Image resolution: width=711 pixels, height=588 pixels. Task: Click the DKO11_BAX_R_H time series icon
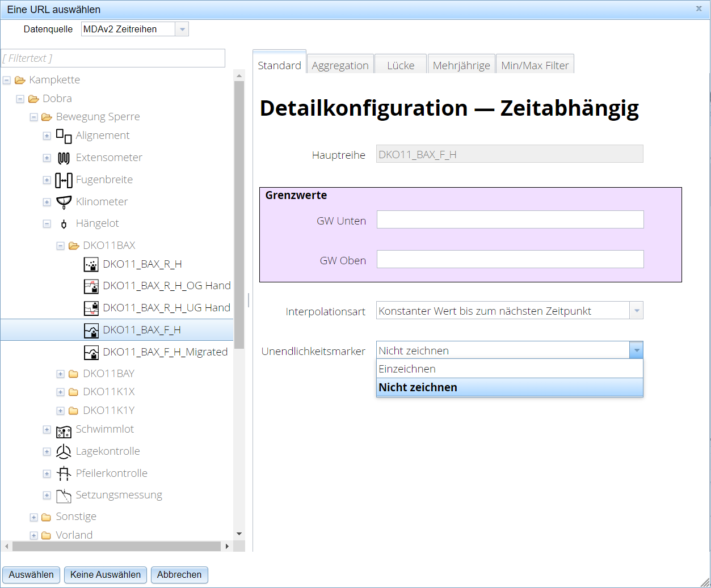pyautogui.click(x=91, y=265)
